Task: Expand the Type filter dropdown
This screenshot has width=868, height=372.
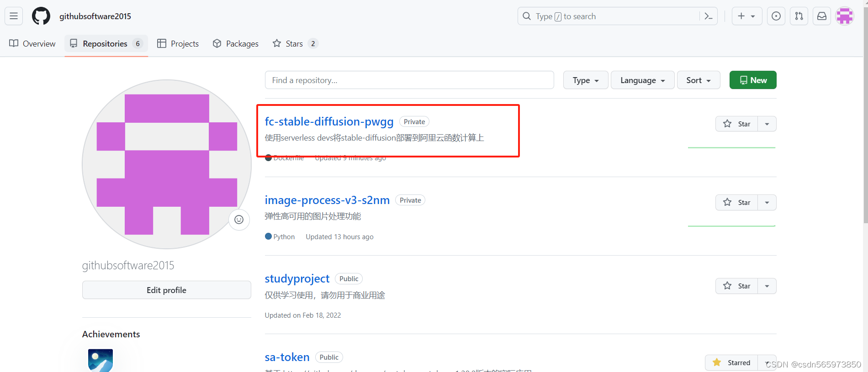Action: (x=586, y=80)
